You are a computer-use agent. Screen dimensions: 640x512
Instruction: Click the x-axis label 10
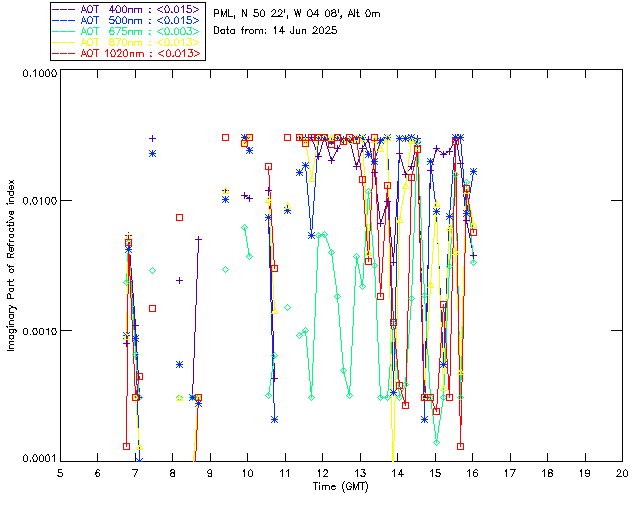[x=247, y=473]
